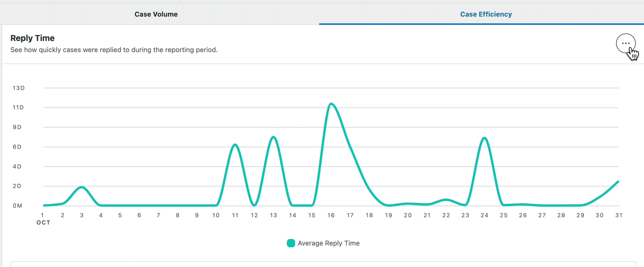The image size is (644, 267).
Task: Click the chart description text link area
Action: 114,50
